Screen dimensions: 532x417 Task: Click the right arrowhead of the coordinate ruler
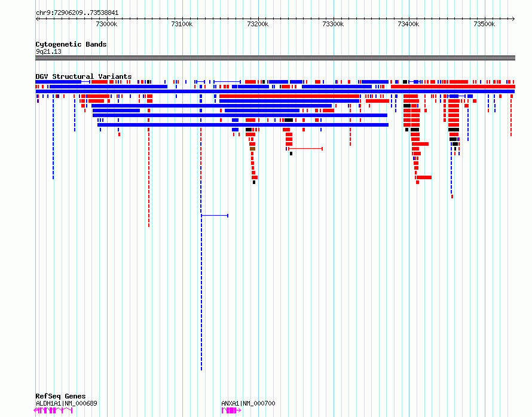(513, 19)
